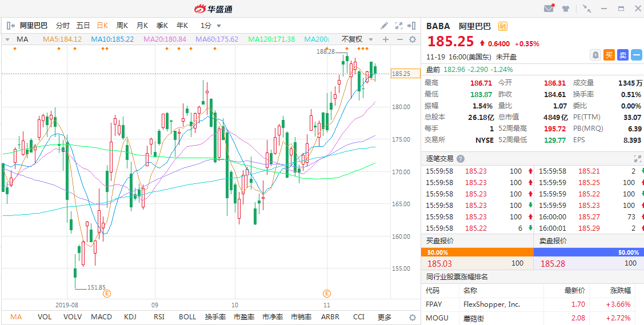This screenshot has width=644, height=325.
Task: Select the 周K weekly candlestick tab
Action: (x=122, y=26)
